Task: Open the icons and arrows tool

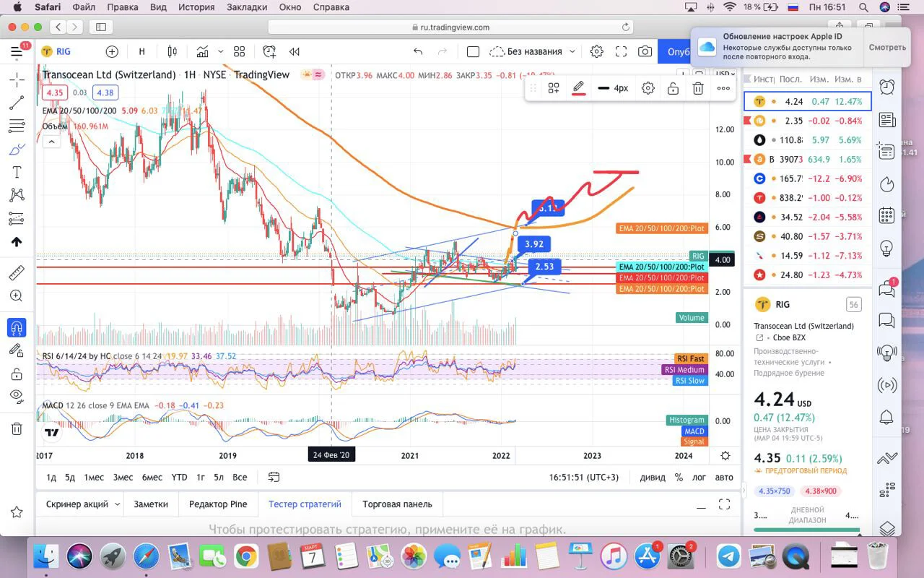Action: pos(17,242)
